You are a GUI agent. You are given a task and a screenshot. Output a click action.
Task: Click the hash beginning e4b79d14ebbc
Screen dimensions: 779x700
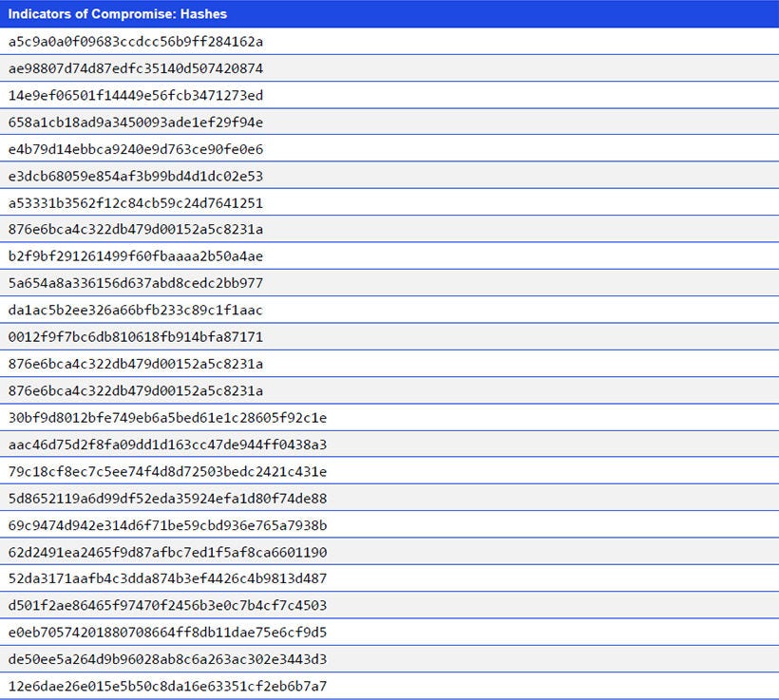tap(136, 149)
